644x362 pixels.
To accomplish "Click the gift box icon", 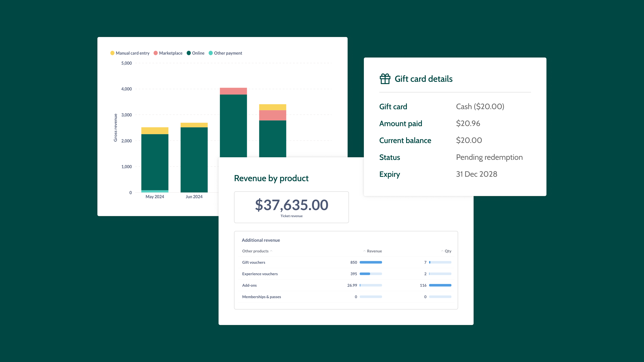I will pyautogui.click(x=385, y=79).
